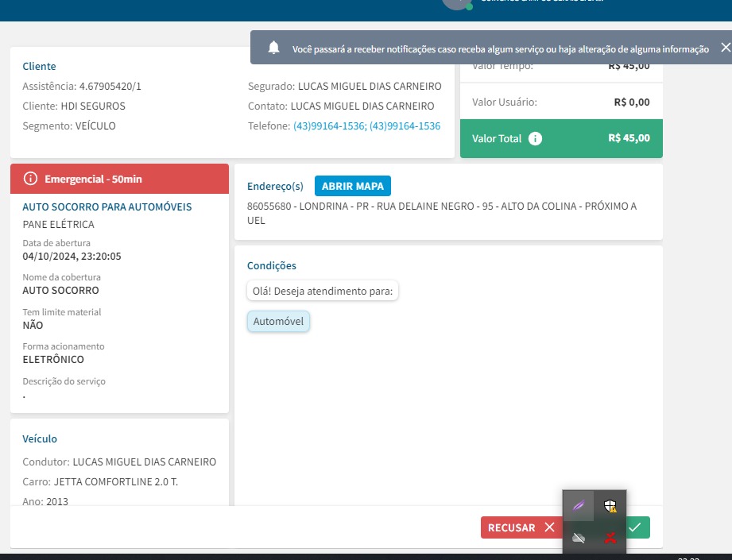
Task: Open the map with ABRIR MAPA
Action: coord(353,186)
